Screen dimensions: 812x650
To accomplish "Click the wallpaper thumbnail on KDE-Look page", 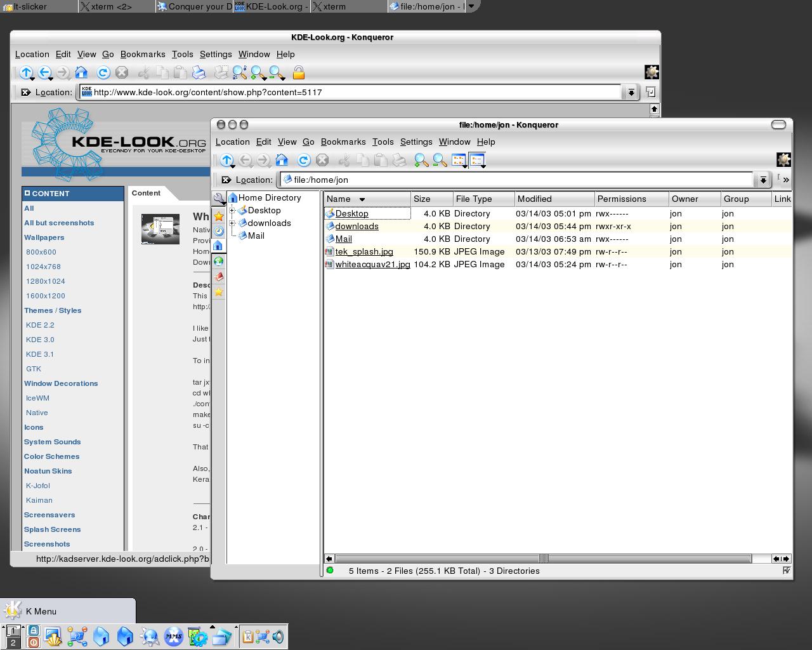I will point(160,229).
